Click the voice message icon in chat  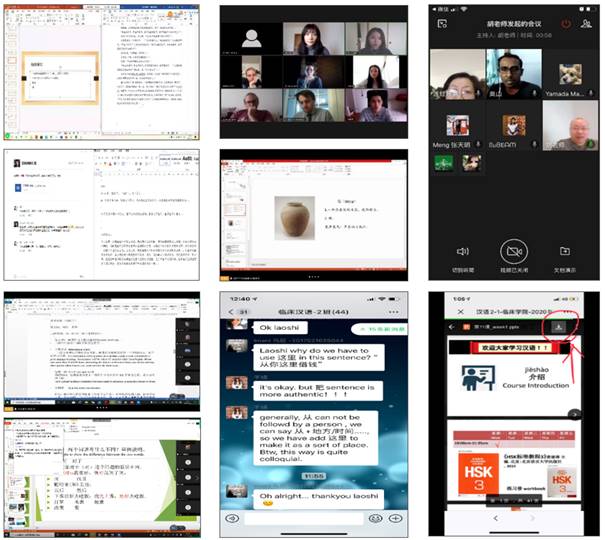click(232, 518)
